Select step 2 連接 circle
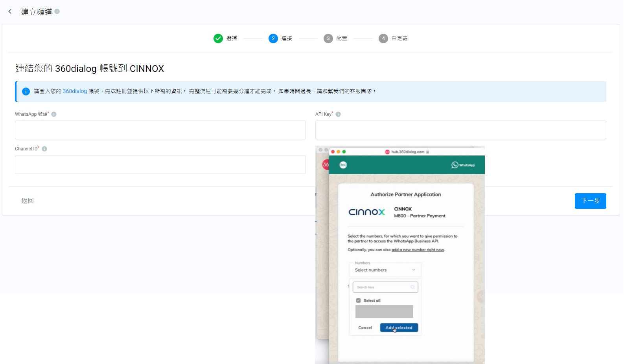 273,38
